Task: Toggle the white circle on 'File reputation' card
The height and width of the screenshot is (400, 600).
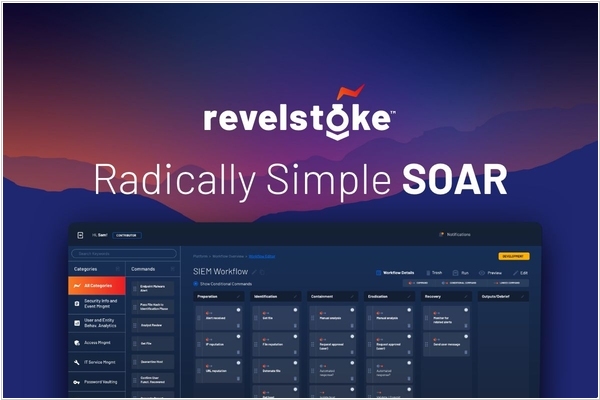Action: point(295,336)
